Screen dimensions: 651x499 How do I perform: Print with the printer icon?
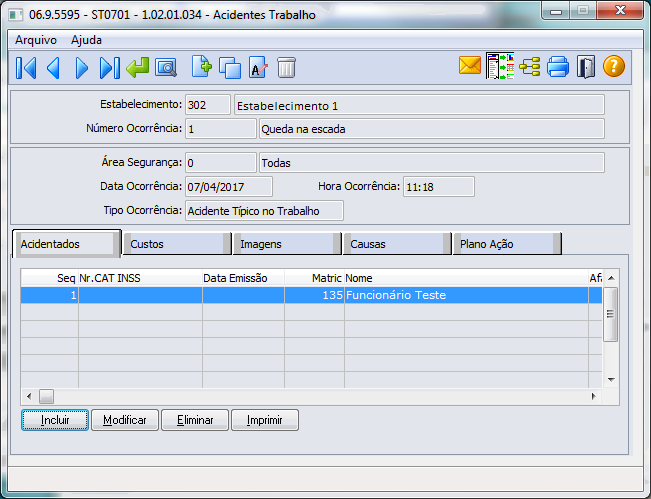558,67
